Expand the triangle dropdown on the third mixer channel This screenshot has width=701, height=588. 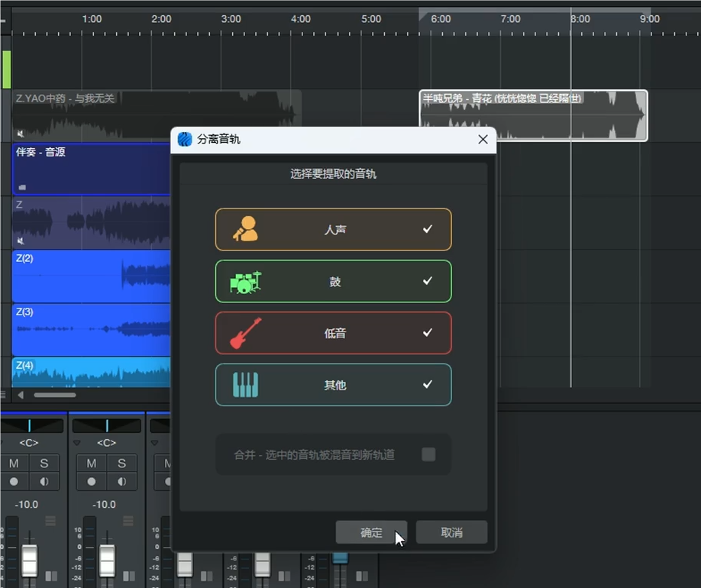pos(155,442)
